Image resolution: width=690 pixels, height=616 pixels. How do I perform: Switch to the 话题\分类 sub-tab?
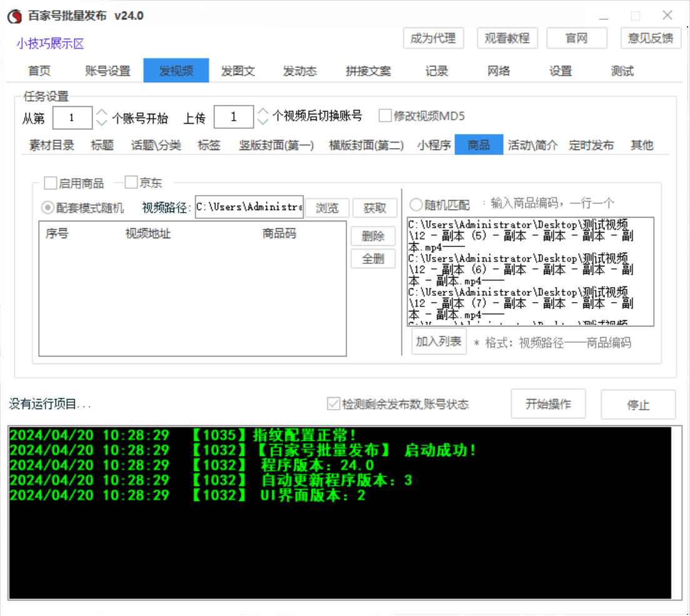(156, 145)
